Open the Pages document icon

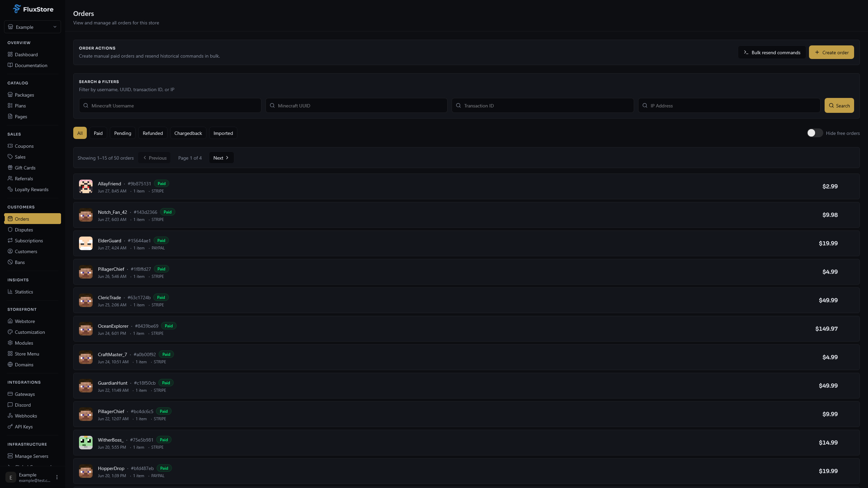pos(10,116)
